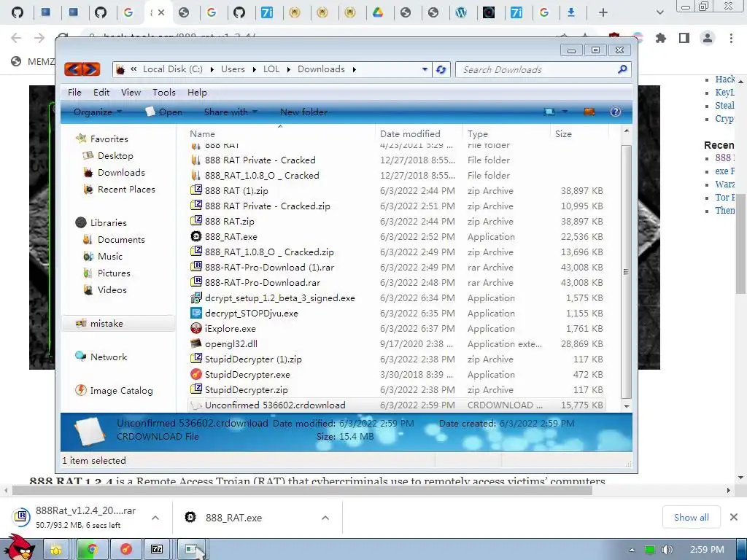Open Chrome three-dot menu

[x=731, y=38]
